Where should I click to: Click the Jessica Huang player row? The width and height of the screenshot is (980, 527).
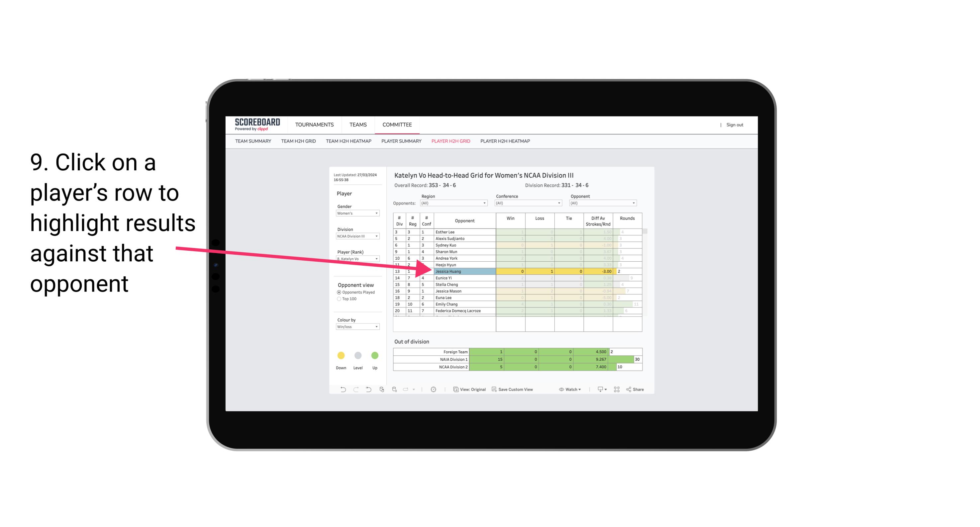464,271
